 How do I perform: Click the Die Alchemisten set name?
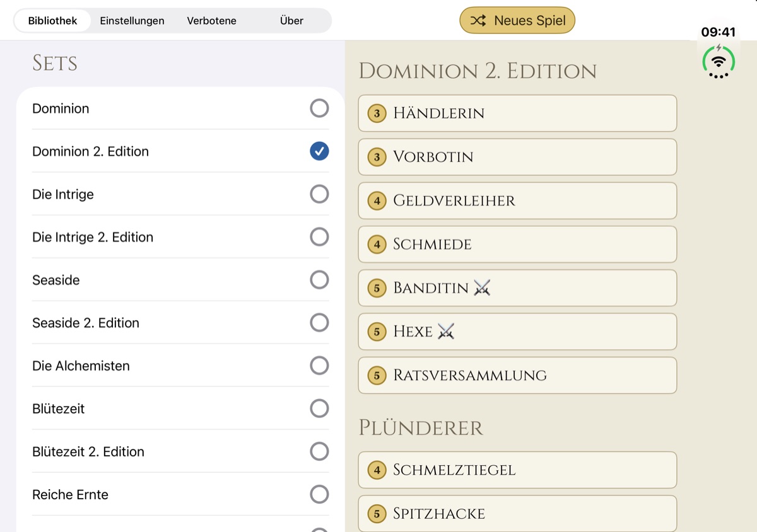[81, 366]
